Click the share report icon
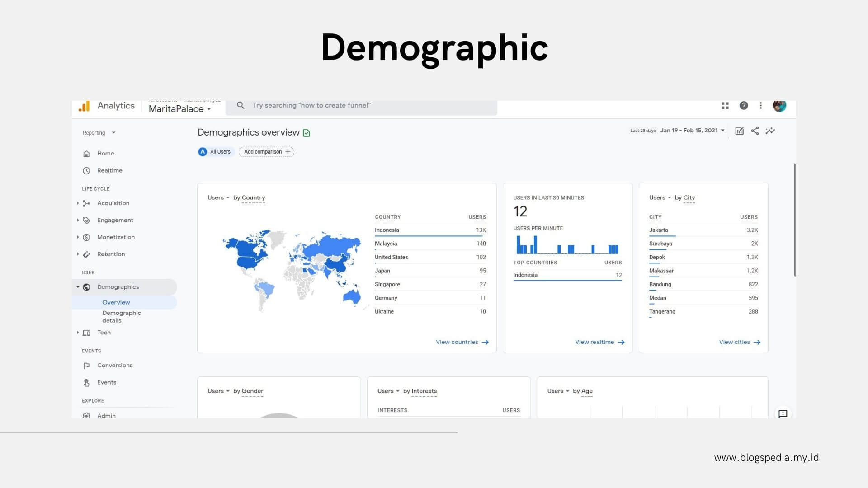868x488 pixels. [755, 131]
